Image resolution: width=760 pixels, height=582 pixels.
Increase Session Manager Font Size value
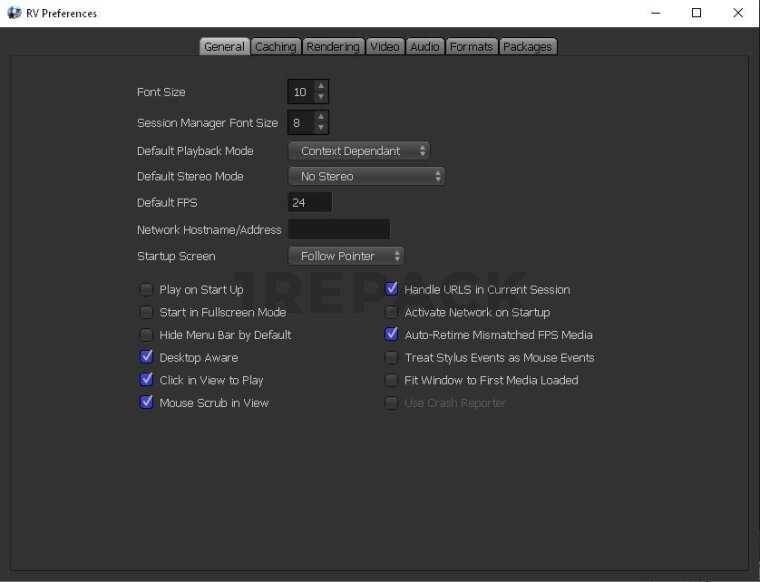pyautogui.click(x=320, y=117)
